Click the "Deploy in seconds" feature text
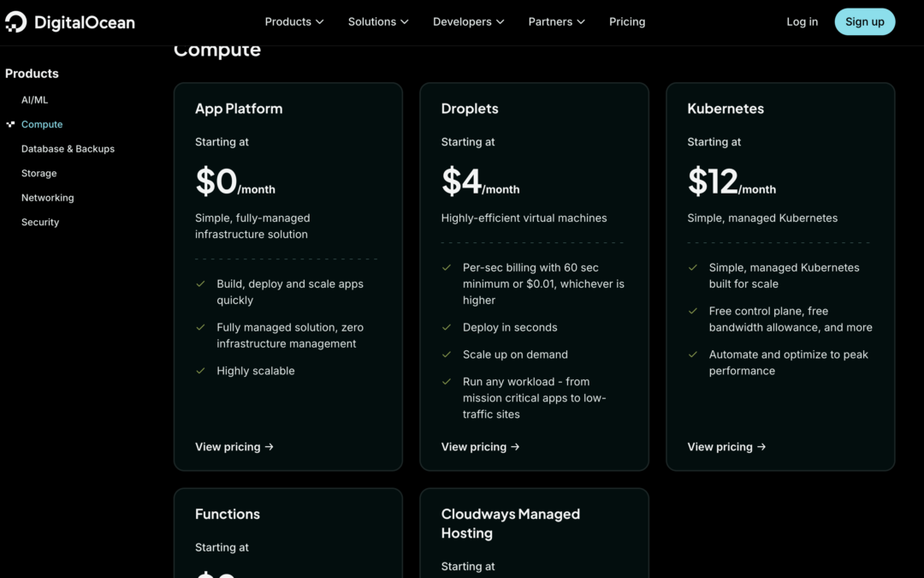Viewport: 924px width, 578px height. point(510,327)
